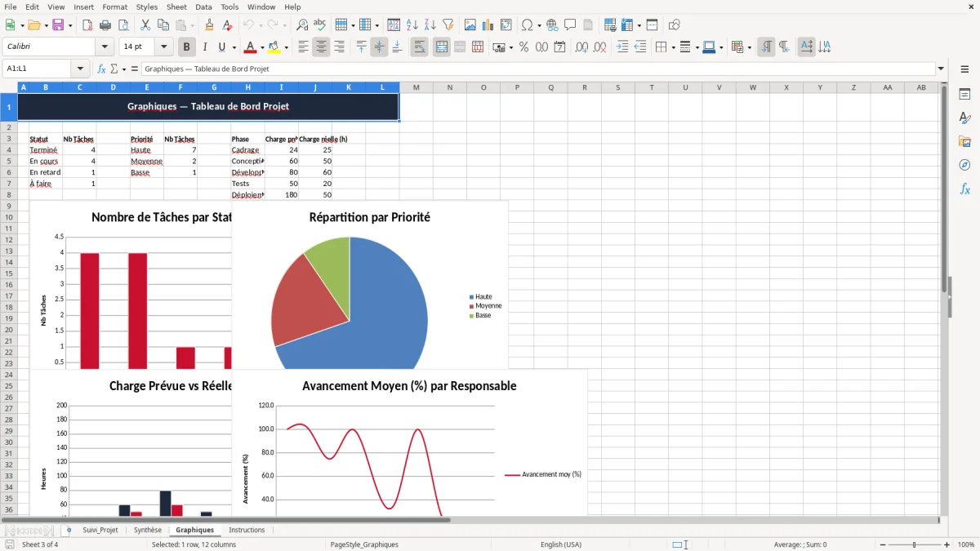Click the Print icon

pos(105,25)
